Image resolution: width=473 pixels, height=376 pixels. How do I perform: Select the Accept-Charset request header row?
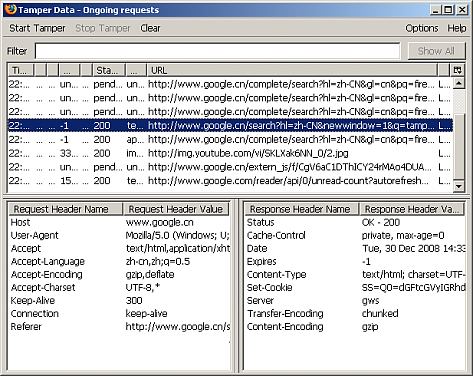point(119,287)
